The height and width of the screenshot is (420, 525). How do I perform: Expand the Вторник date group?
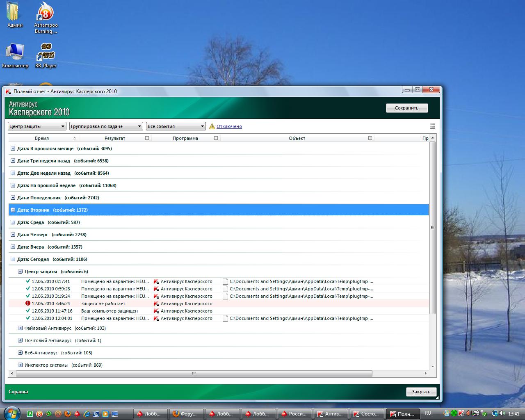coord(13,210)
